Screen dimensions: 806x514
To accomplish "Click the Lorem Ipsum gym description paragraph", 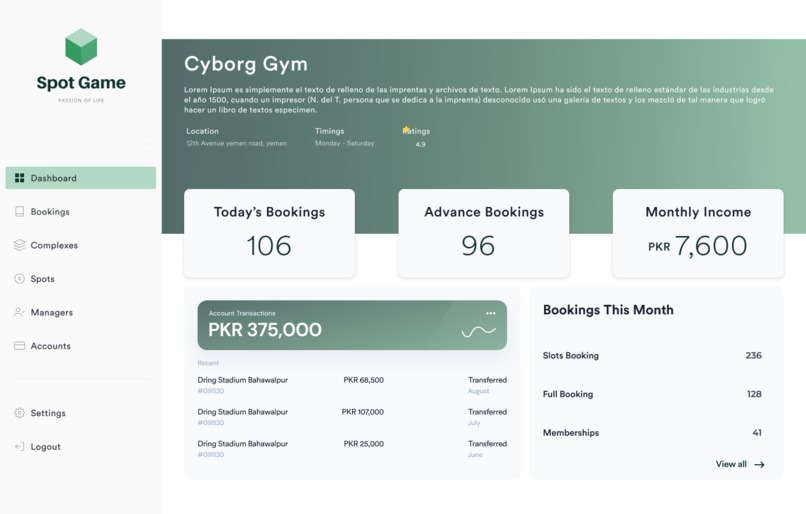I will click(x=479, y=100).
